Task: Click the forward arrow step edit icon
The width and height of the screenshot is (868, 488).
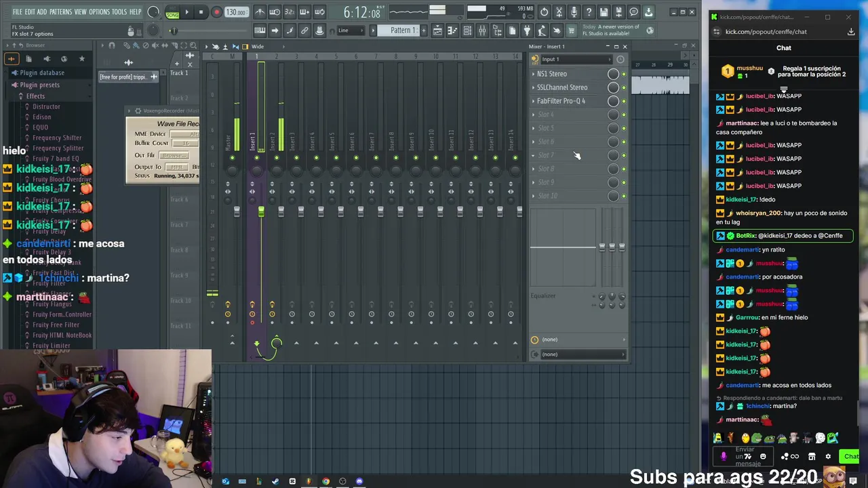Action: (x=275, y=30)
